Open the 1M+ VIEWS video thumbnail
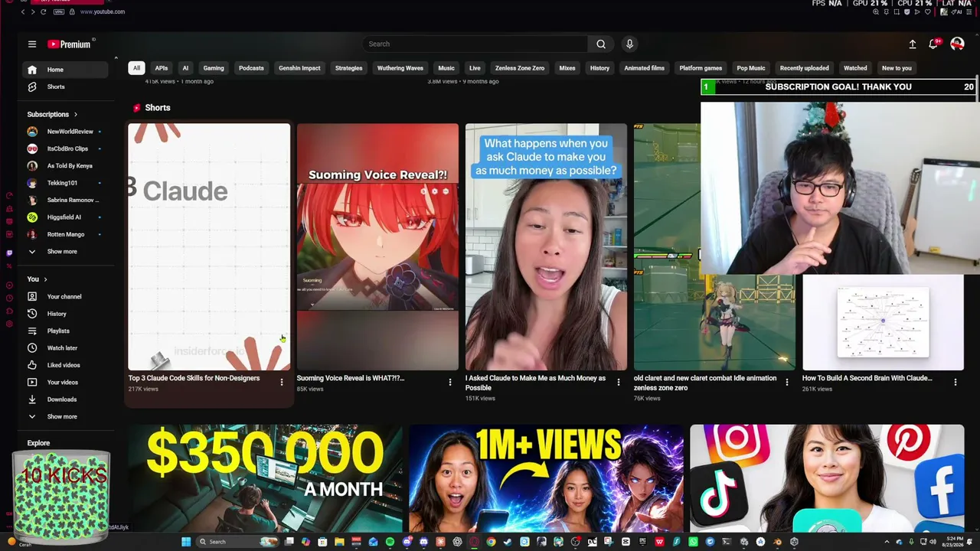This screenshot has height=551, width=980. (x=546, y=478)
